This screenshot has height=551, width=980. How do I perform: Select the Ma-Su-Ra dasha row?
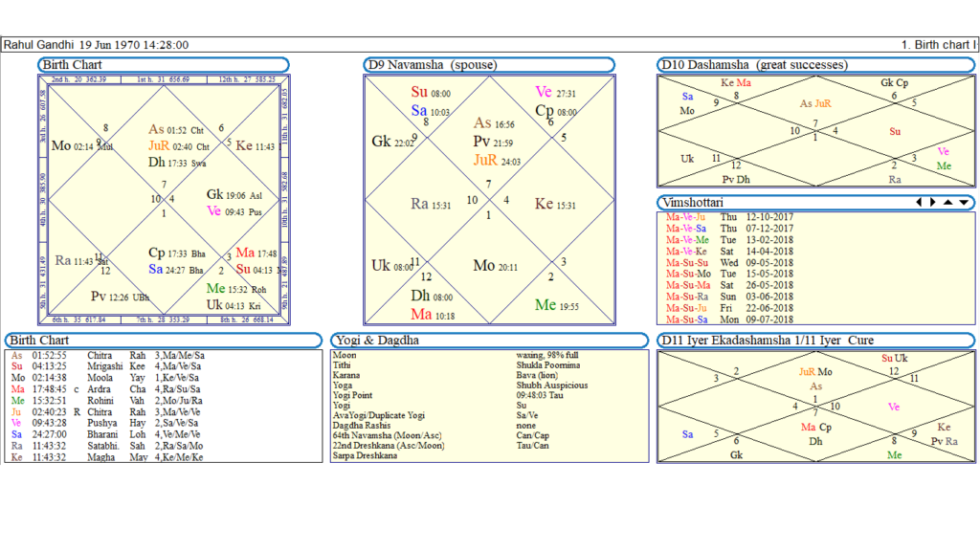729,297
